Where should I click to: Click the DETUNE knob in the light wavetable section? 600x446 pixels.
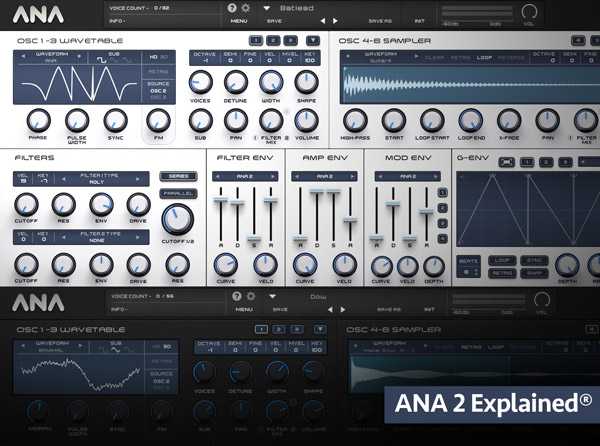click(235, 82)
